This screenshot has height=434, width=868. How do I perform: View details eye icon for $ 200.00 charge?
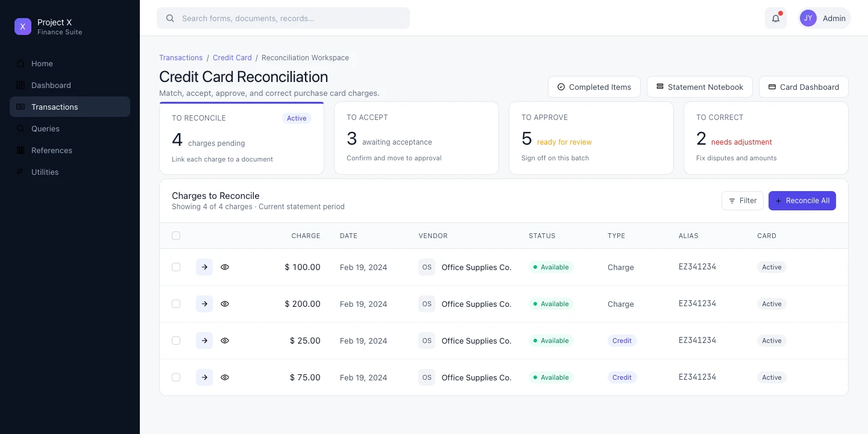(x=225, y=304)
